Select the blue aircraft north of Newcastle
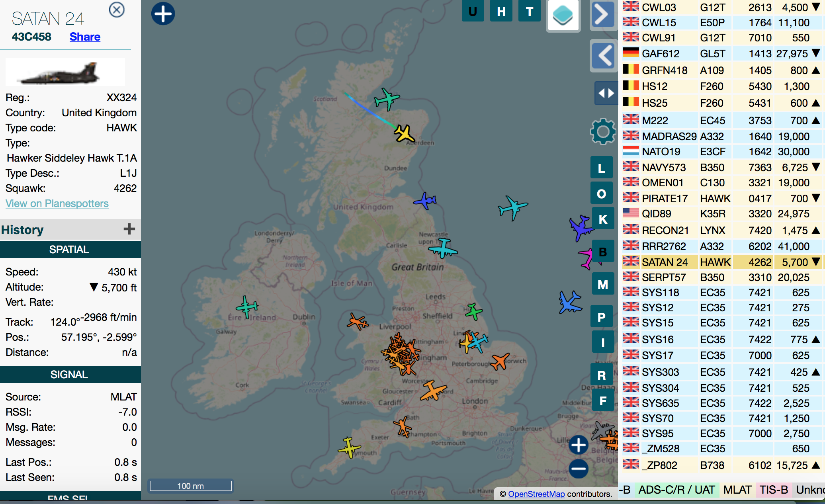This screenshot has height=504, width=825. [x=425, y=201]
